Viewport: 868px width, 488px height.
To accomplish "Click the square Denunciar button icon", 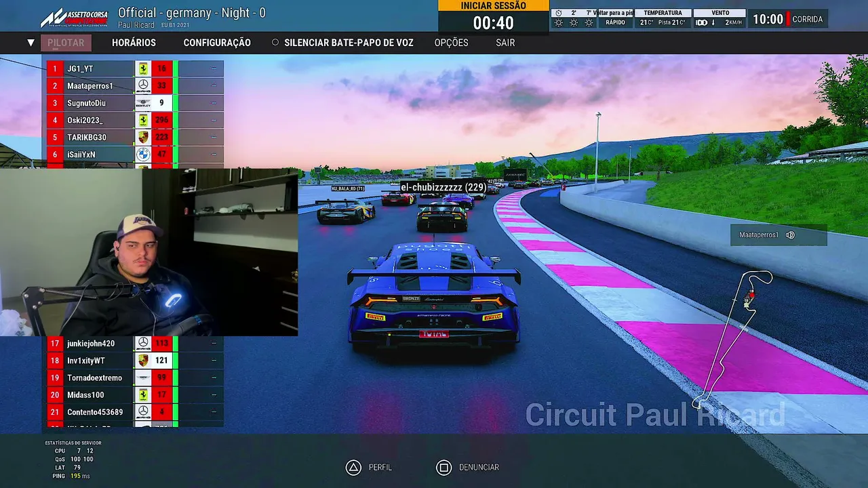I will (x=443, y=468).
